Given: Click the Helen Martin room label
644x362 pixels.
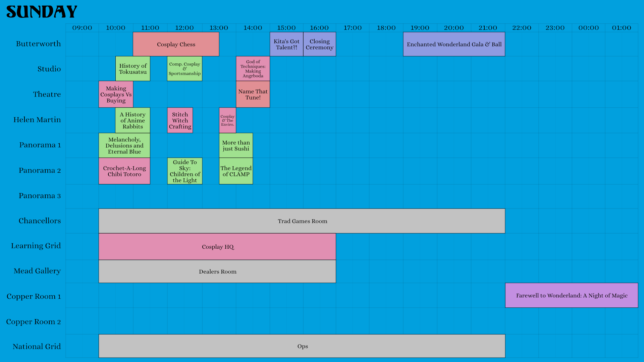Looking at the screenshot, I should 37,120.
